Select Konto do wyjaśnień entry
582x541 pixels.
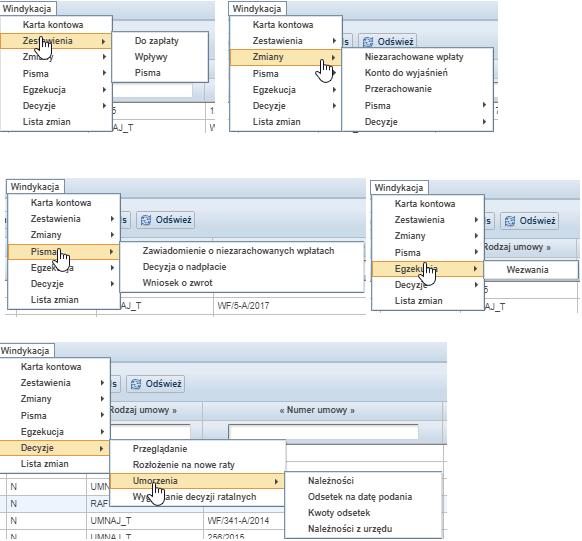pos(406,73)
